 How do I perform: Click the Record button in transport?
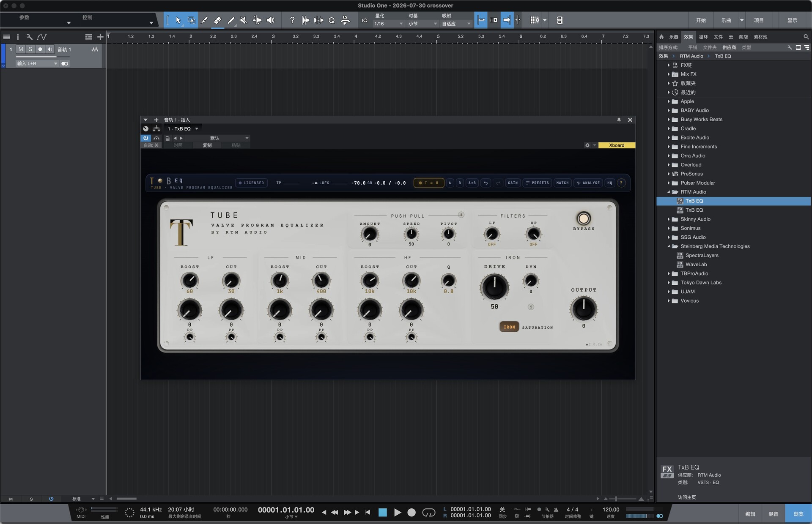[411, 513]
